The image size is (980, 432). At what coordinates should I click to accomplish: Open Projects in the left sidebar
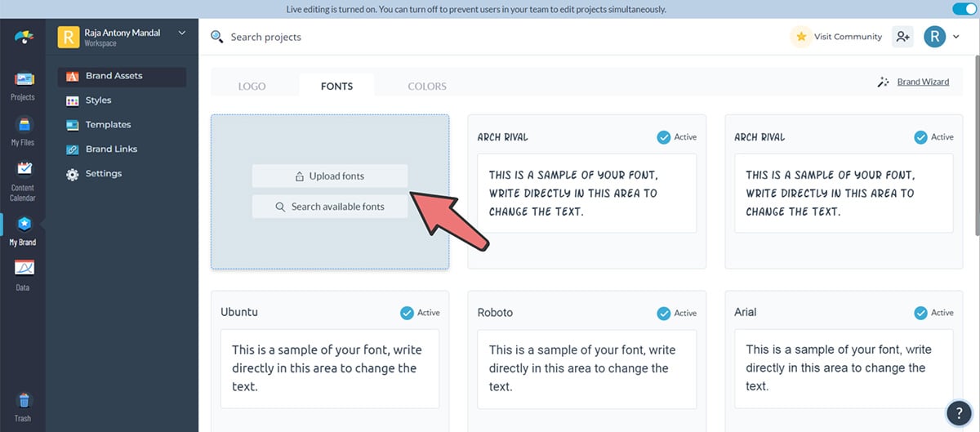point(22,85)
